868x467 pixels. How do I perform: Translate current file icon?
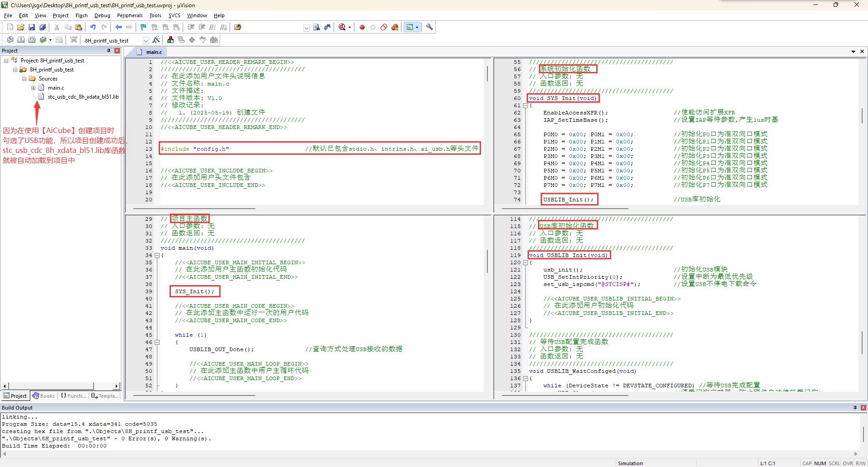10,40
